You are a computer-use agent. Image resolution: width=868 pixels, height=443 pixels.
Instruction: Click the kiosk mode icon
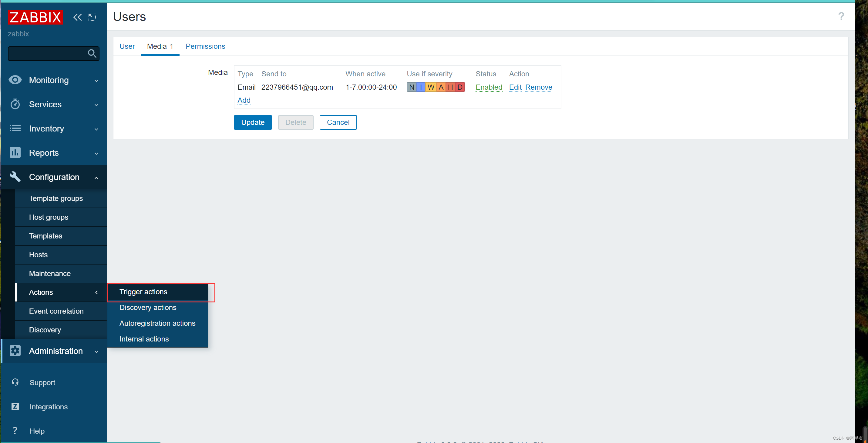click(92, 17)
